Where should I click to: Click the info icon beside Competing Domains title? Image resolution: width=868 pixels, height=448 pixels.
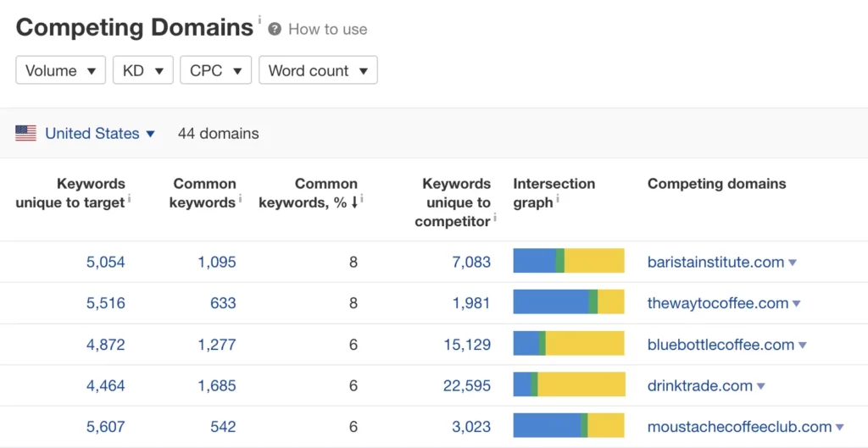(259, 19)
